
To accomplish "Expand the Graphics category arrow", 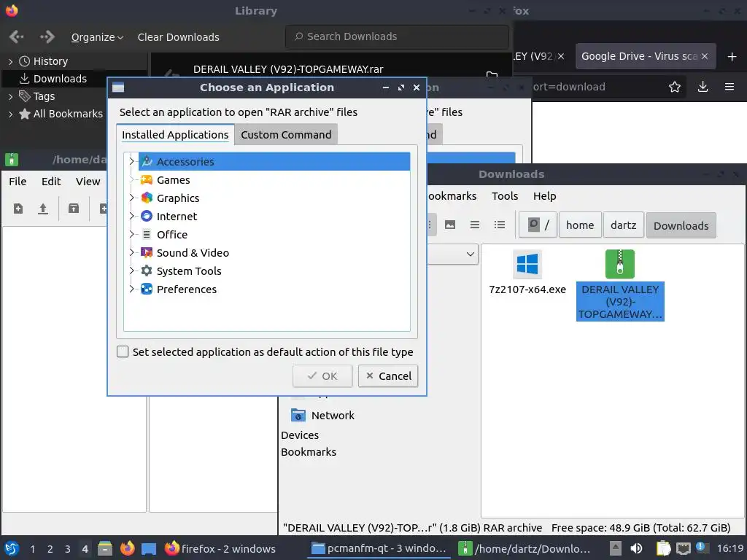I will coord(131,198).
